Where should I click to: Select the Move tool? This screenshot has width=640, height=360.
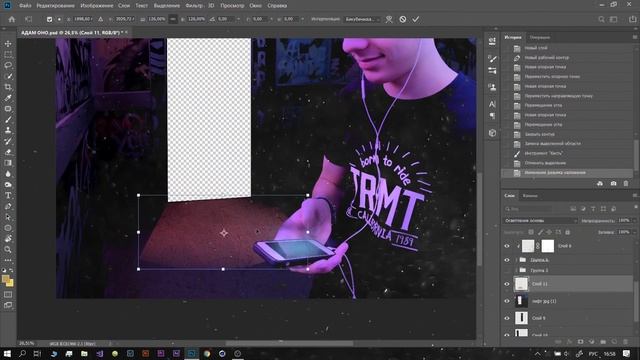click(8, 44)
